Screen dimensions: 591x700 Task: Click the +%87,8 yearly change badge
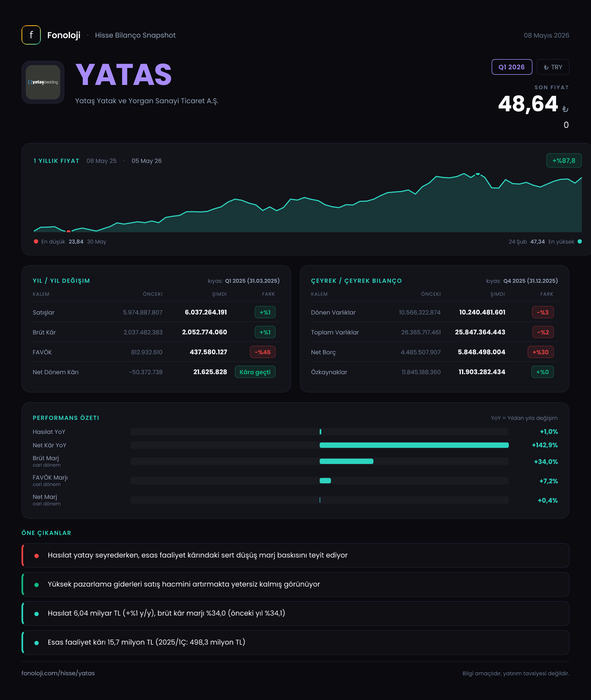coord(564,160)
